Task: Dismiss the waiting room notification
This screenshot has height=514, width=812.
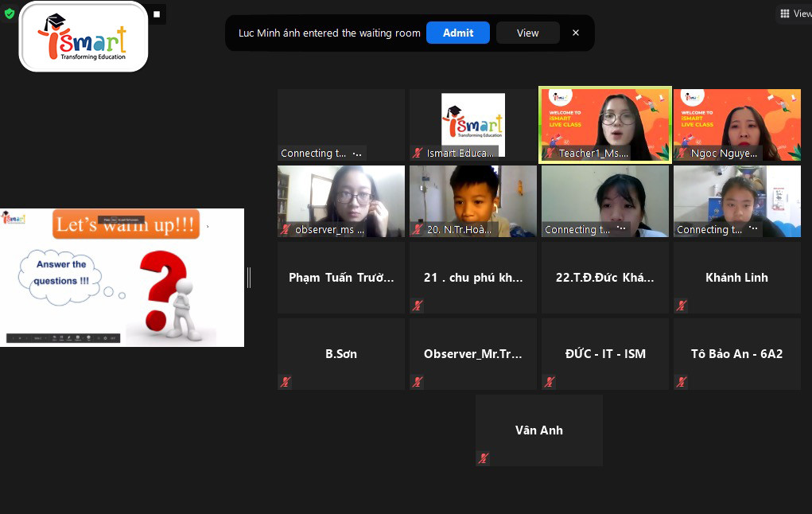Action: [x=576, y=33]
